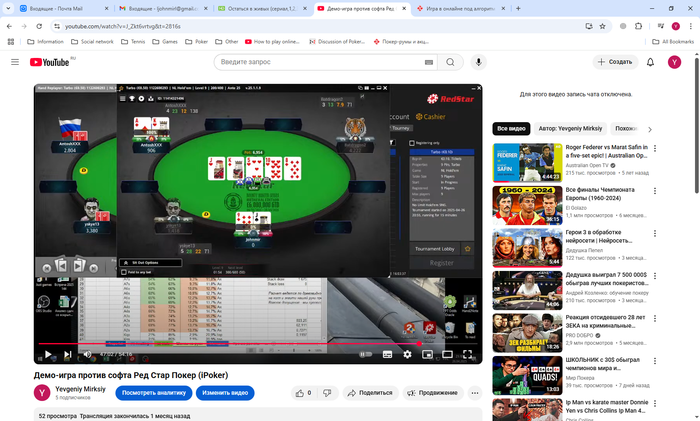Open the channel avatar under the video
The height and width of the screenshot is (421, 700).
(x=42, y=393)
